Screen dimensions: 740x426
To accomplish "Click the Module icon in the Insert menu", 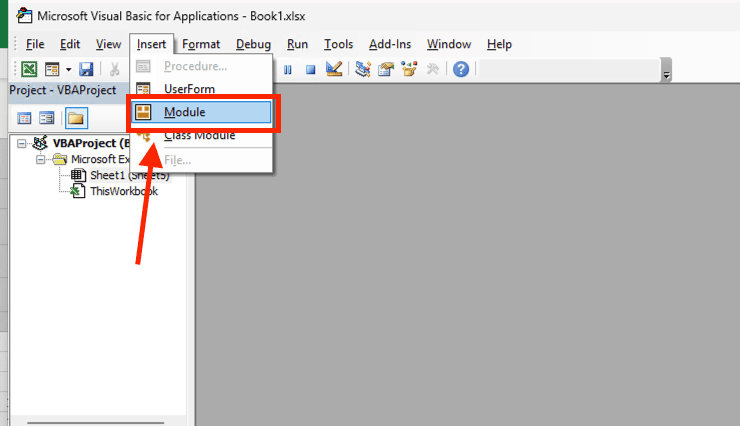I will (x=143, y=112).
